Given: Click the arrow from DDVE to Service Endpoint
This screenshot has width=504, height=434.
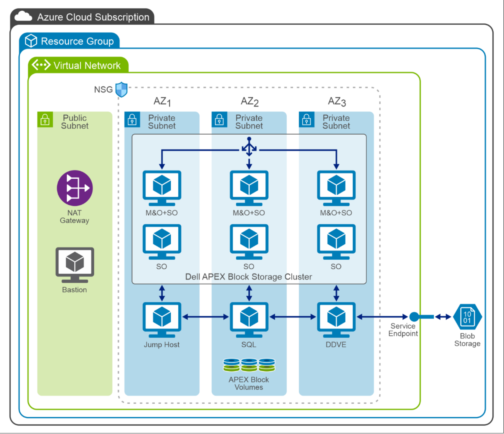Looking at the screenshot, I should tap(382, 317).
